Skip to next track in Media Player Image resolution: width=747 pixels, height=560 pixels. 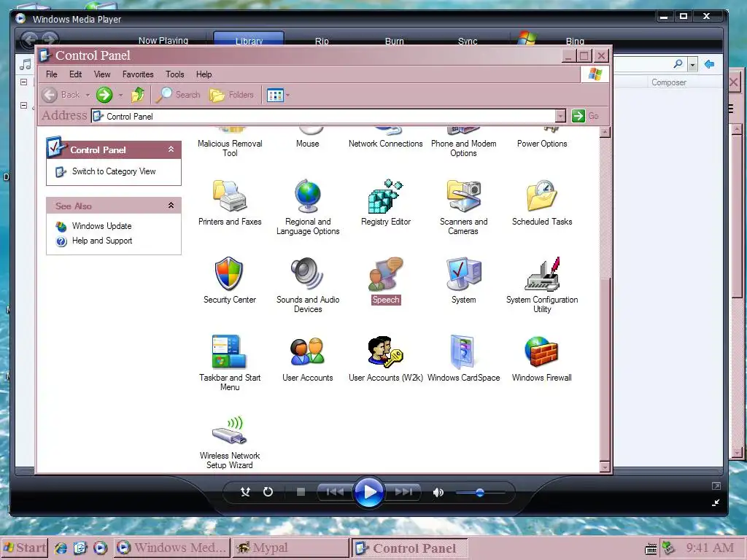[x=404, y=492]
